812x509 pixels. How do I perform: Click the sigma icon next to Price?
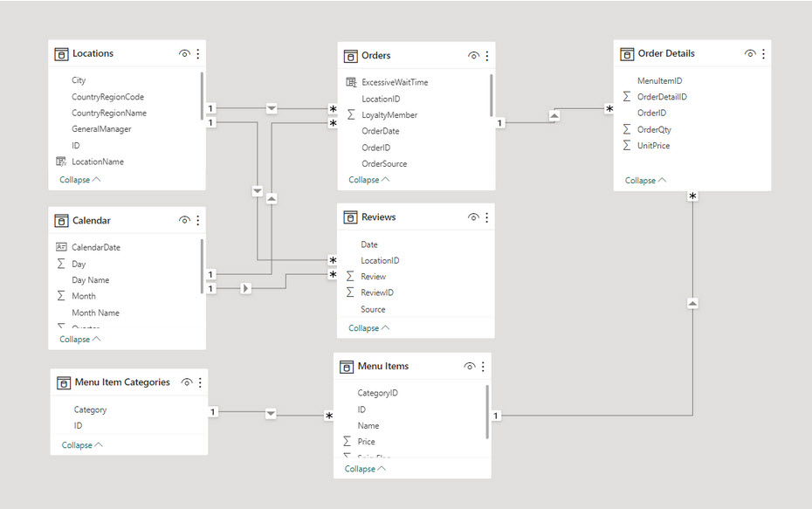pyautogui.click(x=347, y=441)
